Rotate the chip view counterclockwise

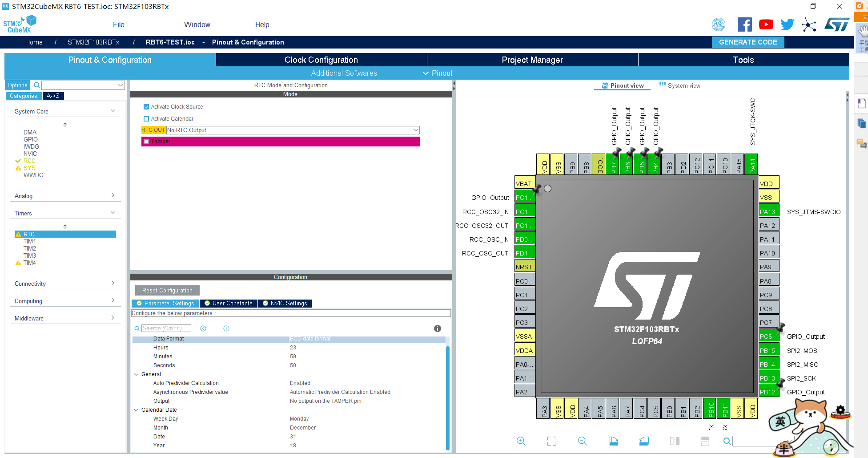643,441
